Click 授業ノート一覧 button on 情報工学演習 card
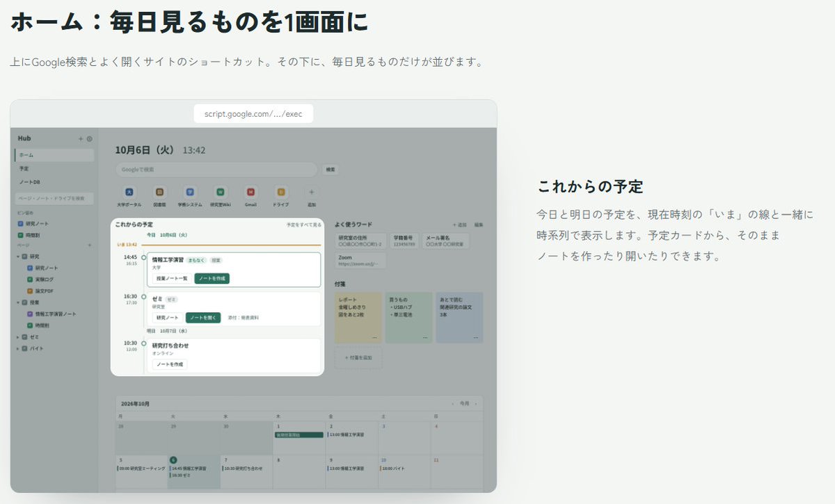This screenshot has width=835, height=504. tap(171, 278)
